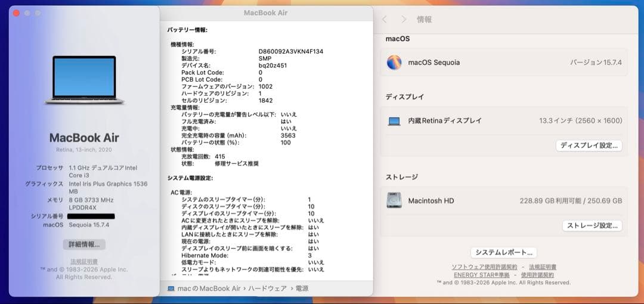
Task: Open 法規証明書 link in the 情報 settings pane
Action: click(543, 267)
